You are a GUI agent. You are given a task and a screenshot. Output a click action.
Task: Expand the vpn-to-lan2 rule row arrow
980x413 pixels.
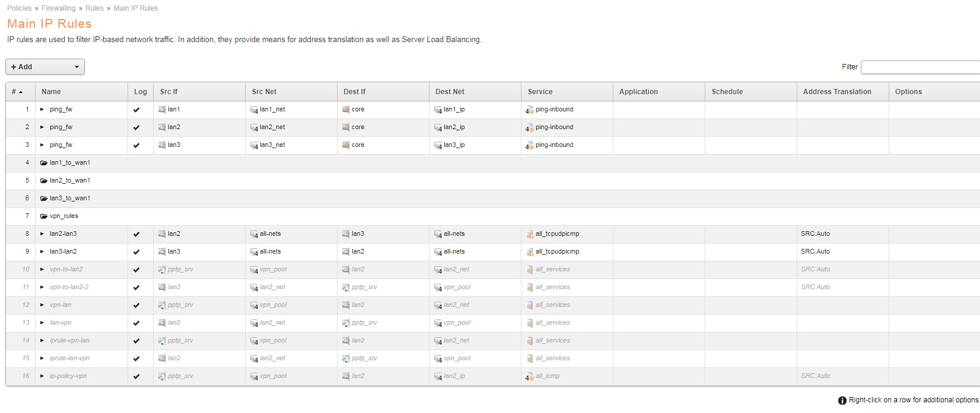[x=42, y=270]
